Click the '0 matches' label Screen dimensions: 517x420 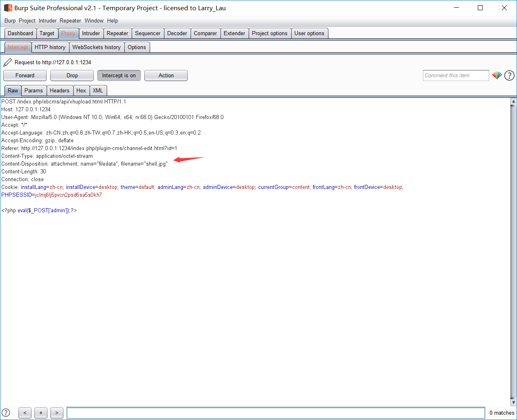coord(502,413)
